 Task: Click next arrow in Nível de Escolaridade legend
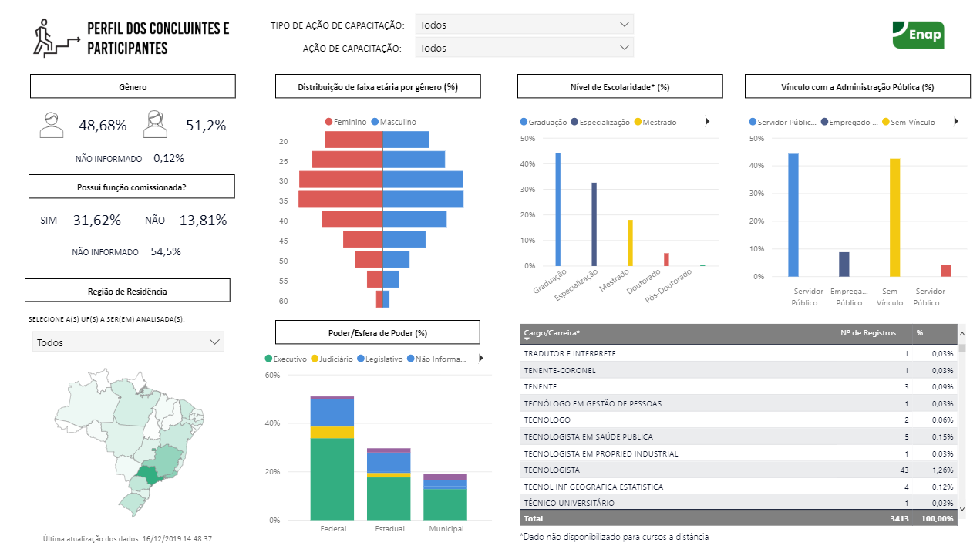click(x=707, y=122)
